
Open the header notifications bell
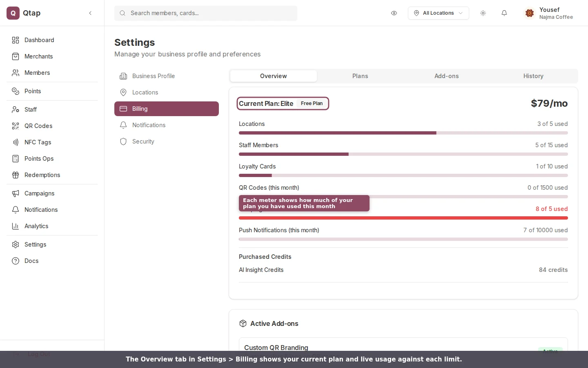pyautogui.click(x=504, y=13)
